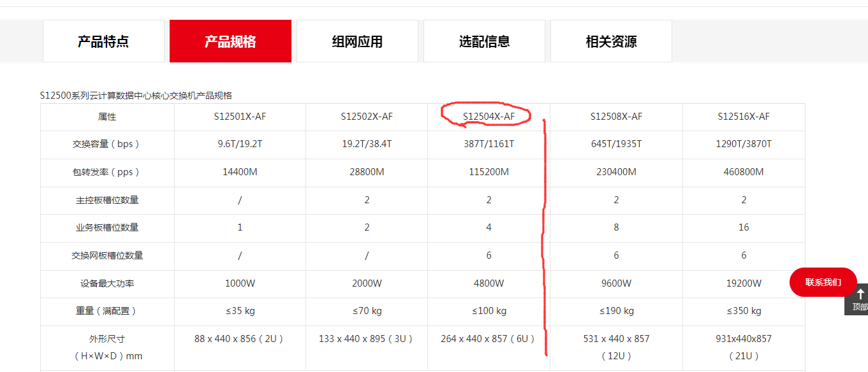Click the 4800W cell
The image size is (868, 372).
coord(489,283)
